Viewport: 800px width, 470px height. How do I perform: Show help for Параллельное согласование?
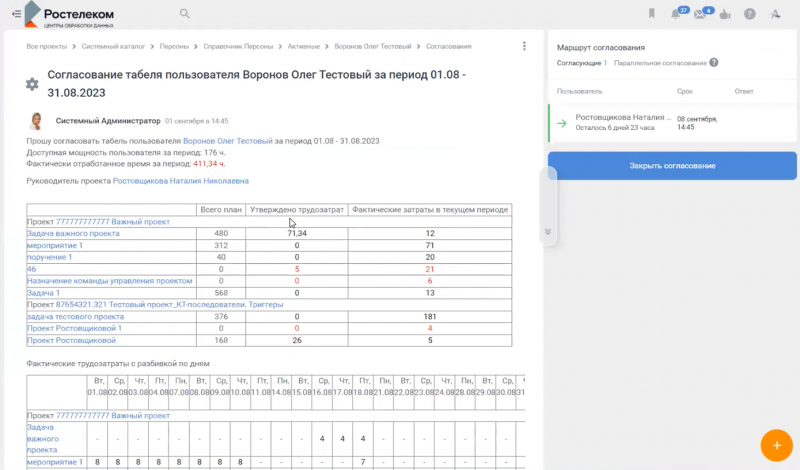[x=714, y=63]
